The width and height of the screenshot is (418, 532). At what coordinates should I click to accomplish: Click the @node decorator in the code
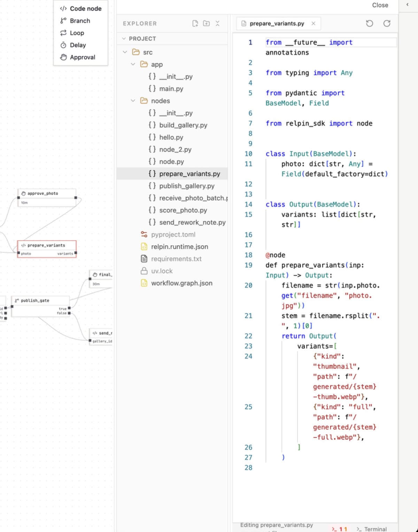pyautogui.click(x=276, y=255)
